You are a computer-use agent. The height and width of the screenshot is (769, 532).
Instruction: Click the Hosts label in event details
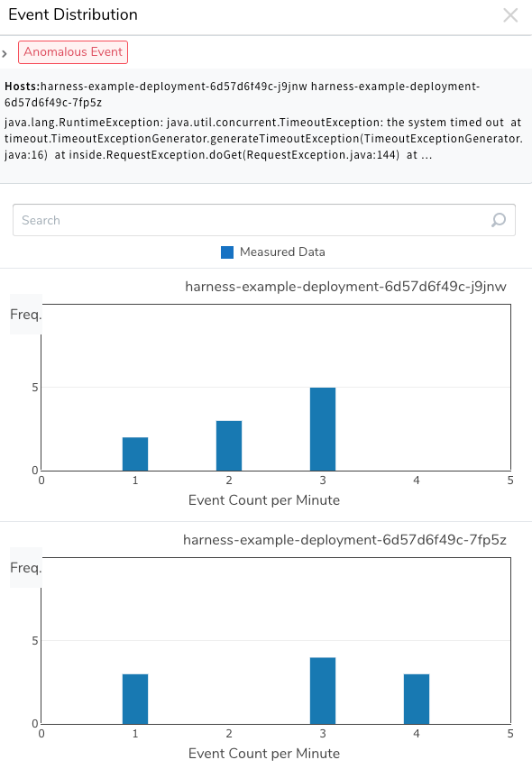[x=22, y=87]
